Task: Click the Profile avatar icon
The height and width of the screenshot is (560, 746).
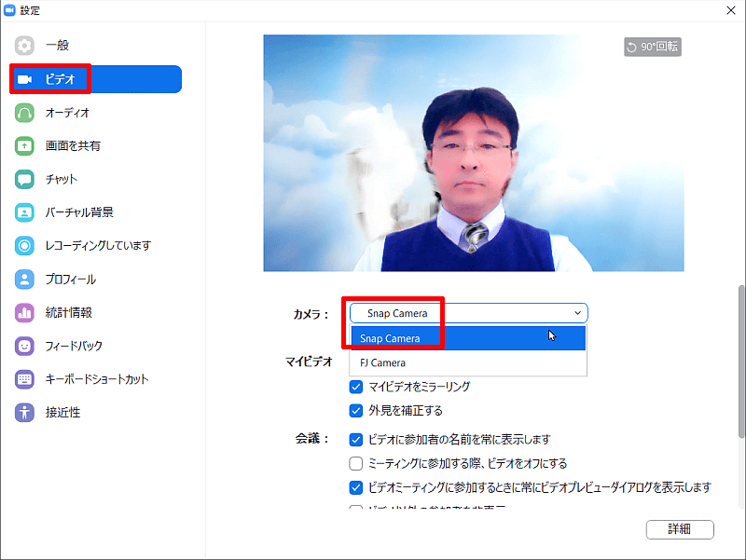Action: [x=24, y=280]
